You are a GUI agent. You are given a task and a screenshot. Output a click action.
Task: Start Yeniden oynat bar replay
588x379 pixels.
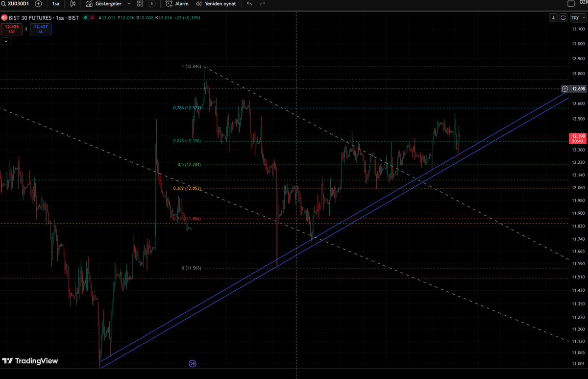coord(216,3)
